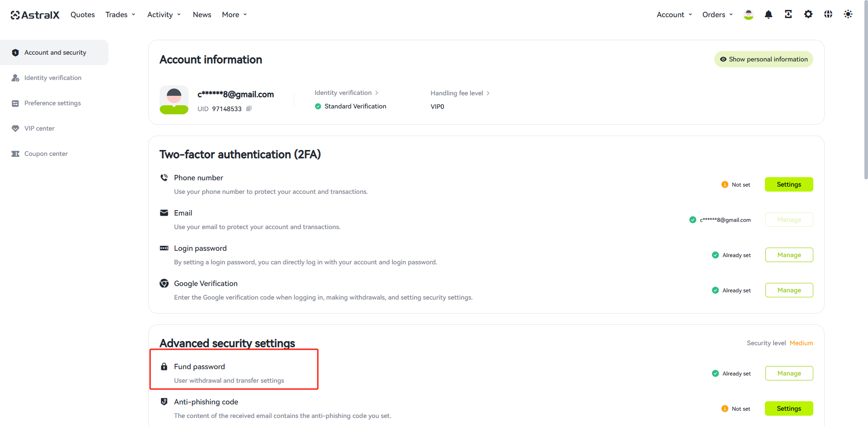Screen dimensions: 868x427
Task: Show personal information with eye button
Action: pyautogui.click(x=764, y=59)
